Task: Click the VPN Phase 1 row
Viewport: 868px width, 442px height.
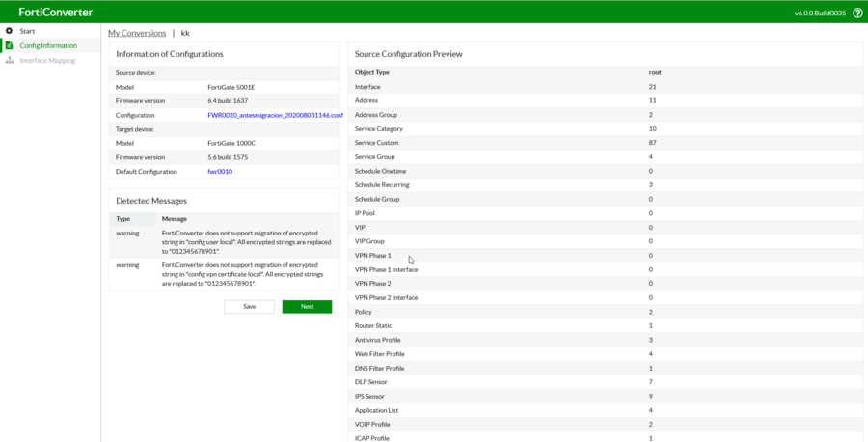Action: click(373, 256)
